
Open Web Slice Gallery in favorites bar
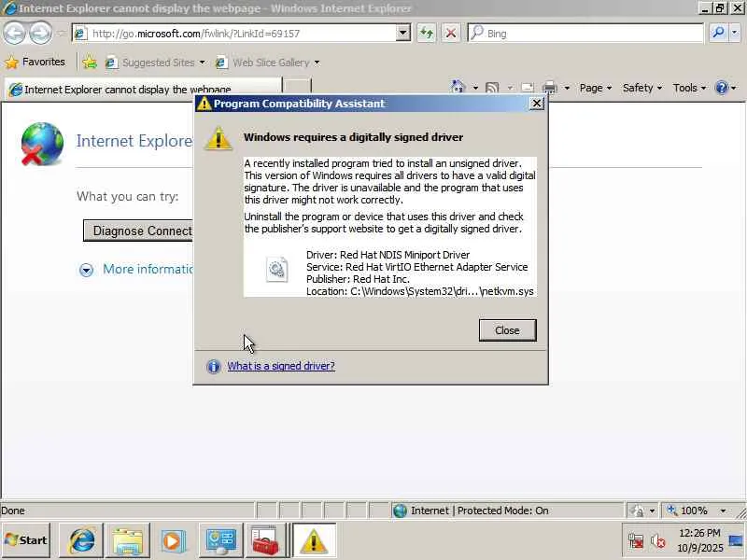pyautogui.click(x=267, y=63)
